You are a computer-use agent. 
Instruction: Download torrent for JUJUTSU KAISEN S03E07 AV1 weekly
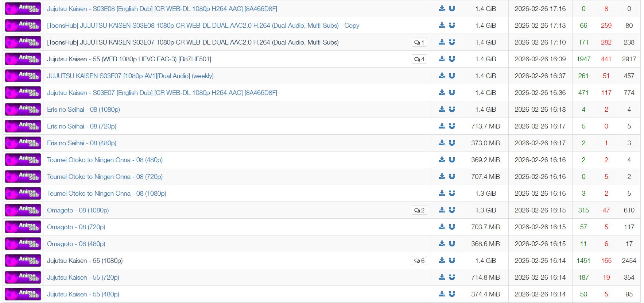pos(442,76)
